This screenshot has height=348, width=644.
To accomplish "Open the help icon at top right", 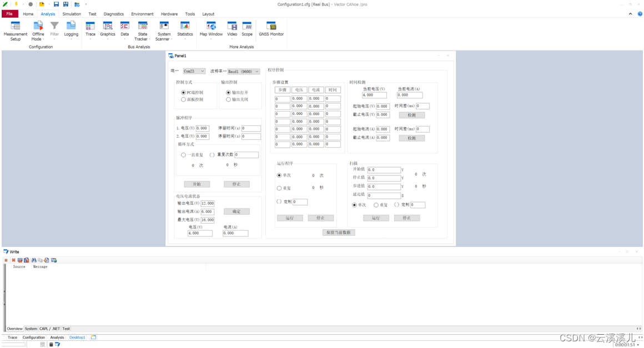I will click(x=640, y=14).
